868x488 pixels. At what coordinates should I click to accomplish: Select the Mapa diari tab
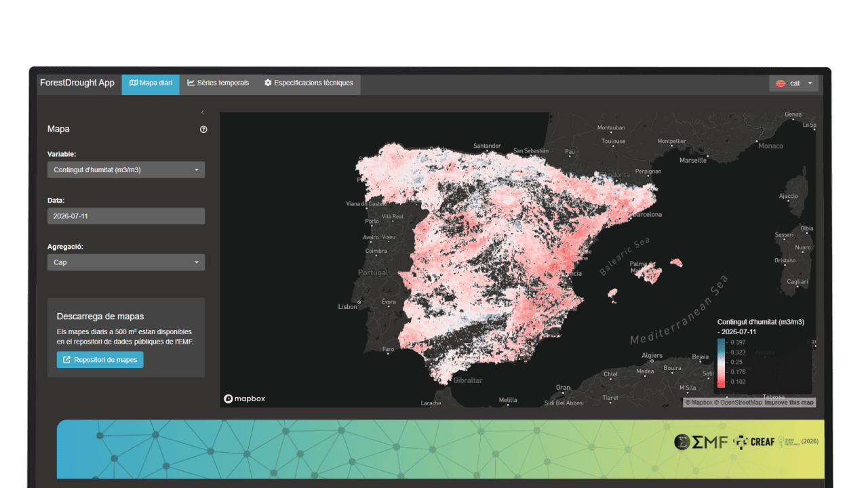pos(151,84)
